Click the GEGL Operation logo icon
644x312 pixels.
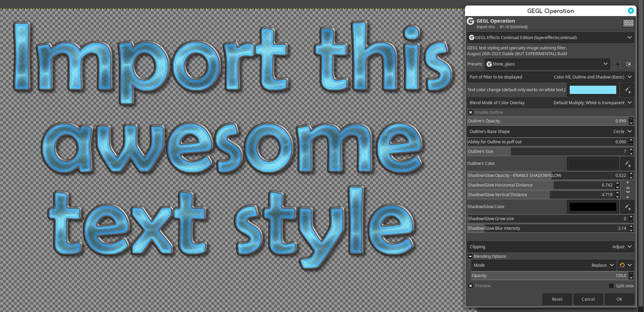[x=471, y=22]
